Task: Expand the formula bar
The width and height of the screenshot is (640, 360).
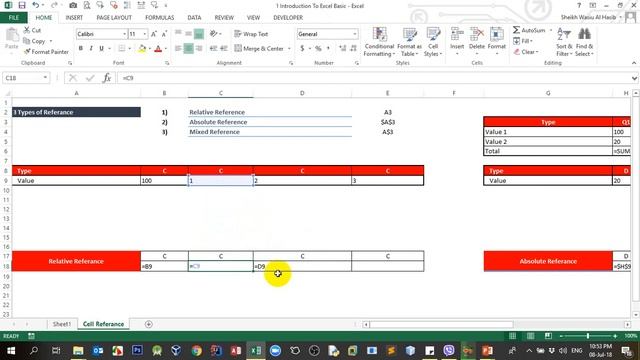Action: [634, 78]
